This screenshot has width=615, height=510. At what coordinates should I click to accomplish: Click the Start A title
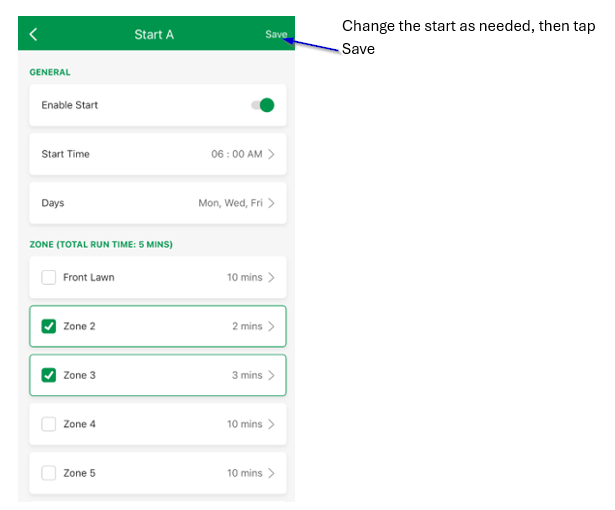pos(154,35)
